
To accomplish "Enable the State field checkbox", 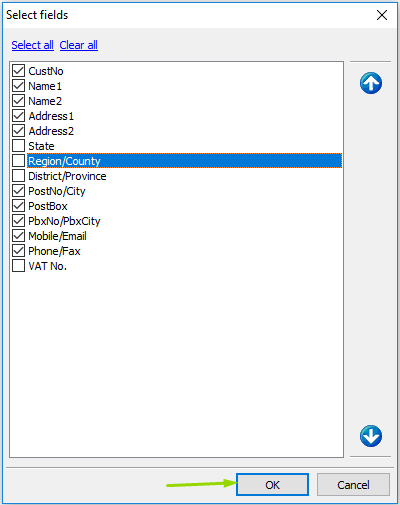I will pyautogui.click(x=19, y=146).
